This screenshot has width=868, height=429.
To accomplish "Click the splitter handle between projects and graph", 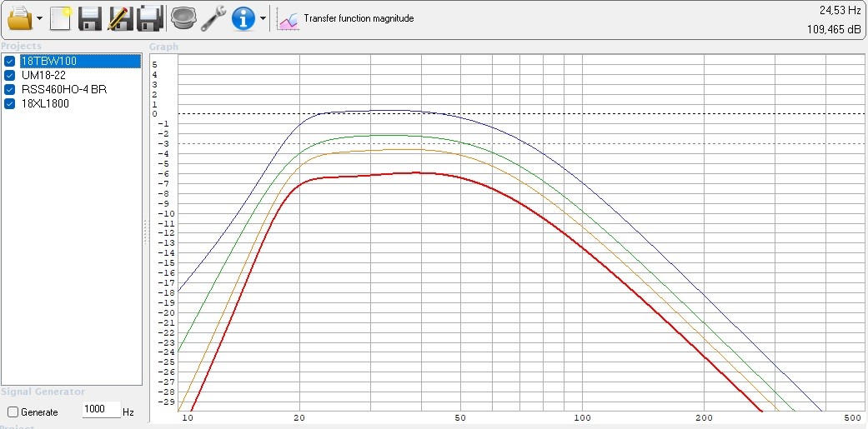I will coord(146,232).
